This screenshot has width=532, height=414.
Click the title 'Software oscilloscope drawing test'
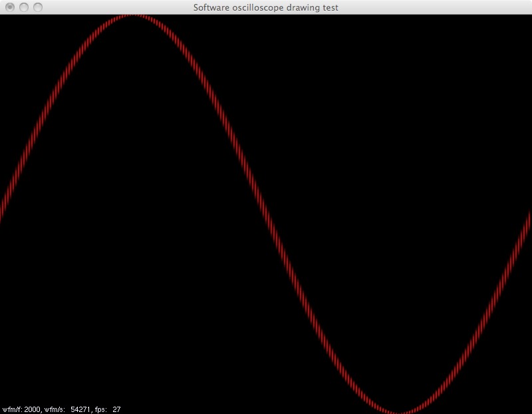(x=265, y=7)
